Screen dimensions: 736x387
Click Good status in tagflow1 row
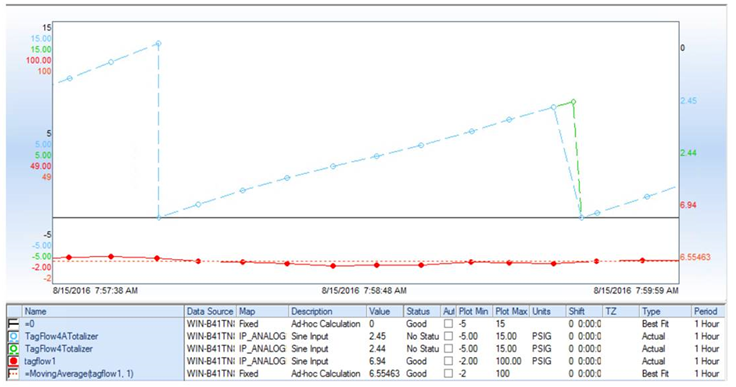pyautogui.click(x=416, y=361)
